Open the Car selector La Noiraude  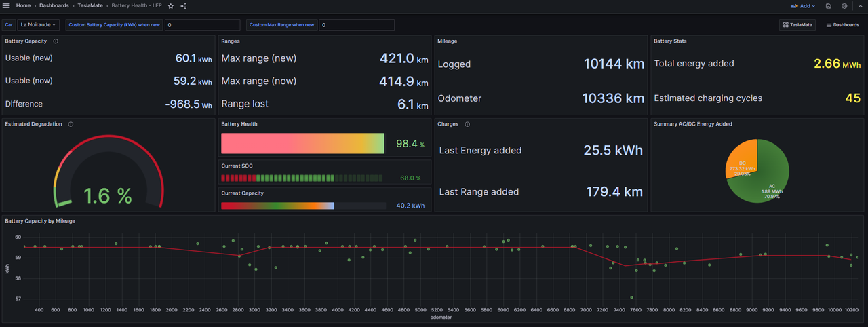tap(39, 24)
